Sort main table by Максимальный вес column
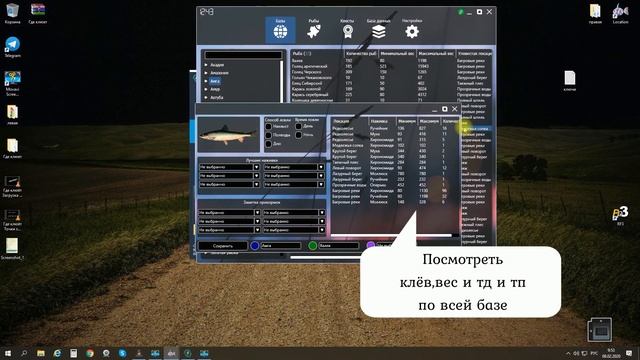The width and height of the screenshot is (640, 360). pos(436,53)
